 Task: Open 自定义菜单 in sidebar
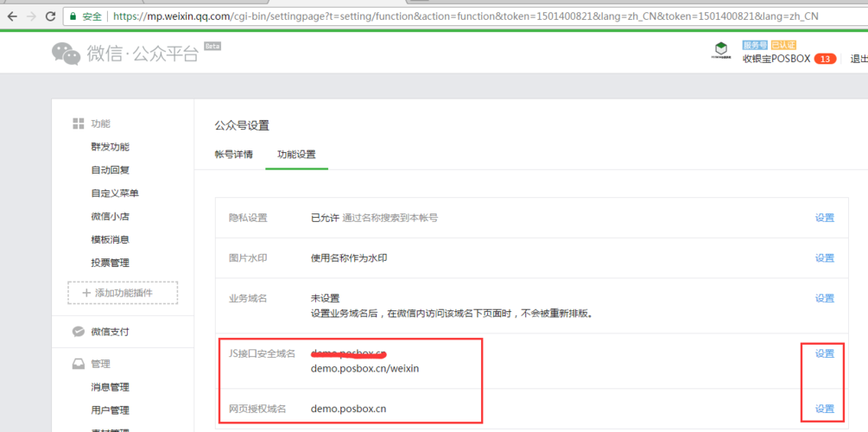click(115, 194)
